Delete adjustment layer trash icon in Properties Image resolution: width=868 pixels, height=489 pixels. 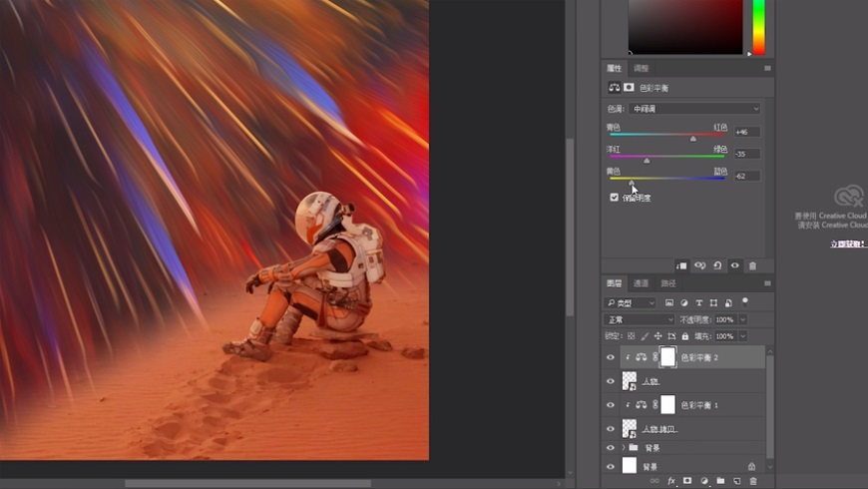pyautogui.click(x=752, y=265)
